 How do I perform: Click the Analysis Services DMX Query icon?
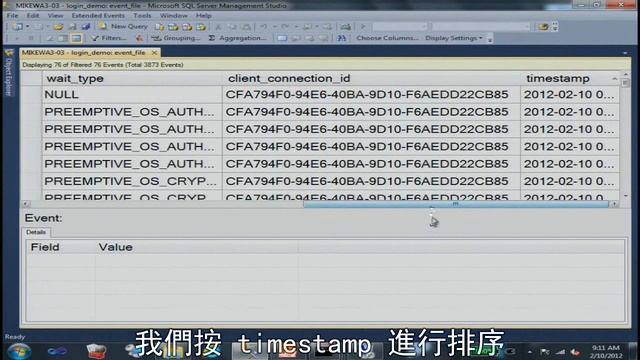coord(187,27)
